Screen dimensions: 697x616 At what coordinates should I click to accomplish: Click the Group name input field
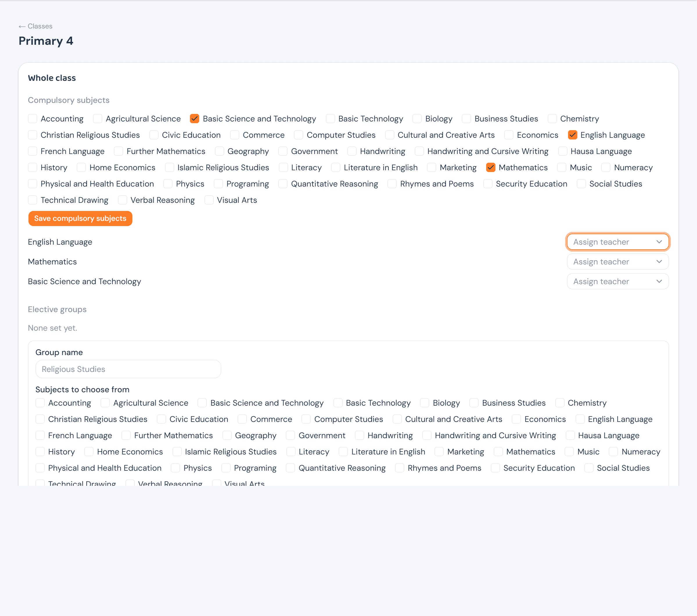pyautogui.click(x=128, y=369)
